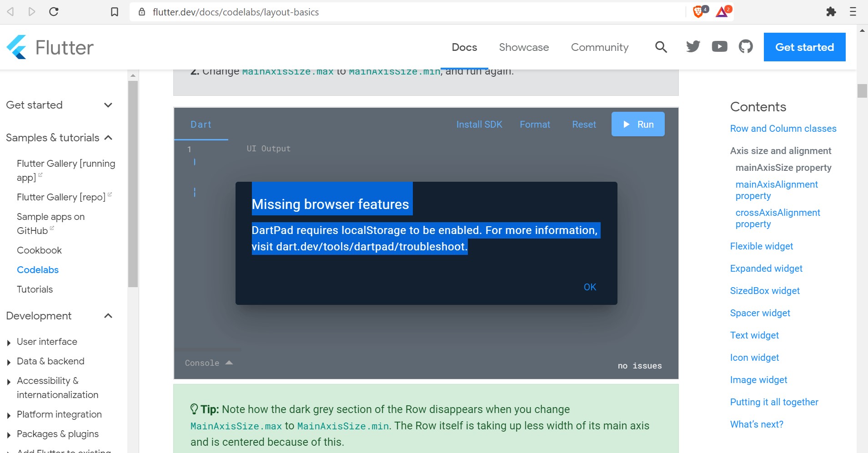Open browser hamburger menu

click(x=853, y=12)
